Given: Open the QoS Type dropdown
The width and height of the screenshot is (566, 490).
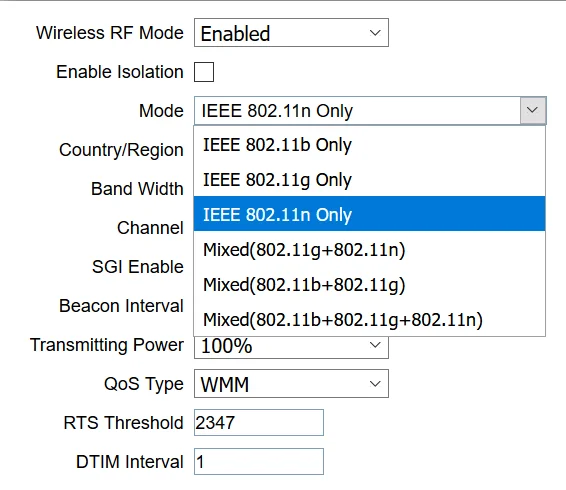Looking at the screenshot, I should click(x=291, y=383).
